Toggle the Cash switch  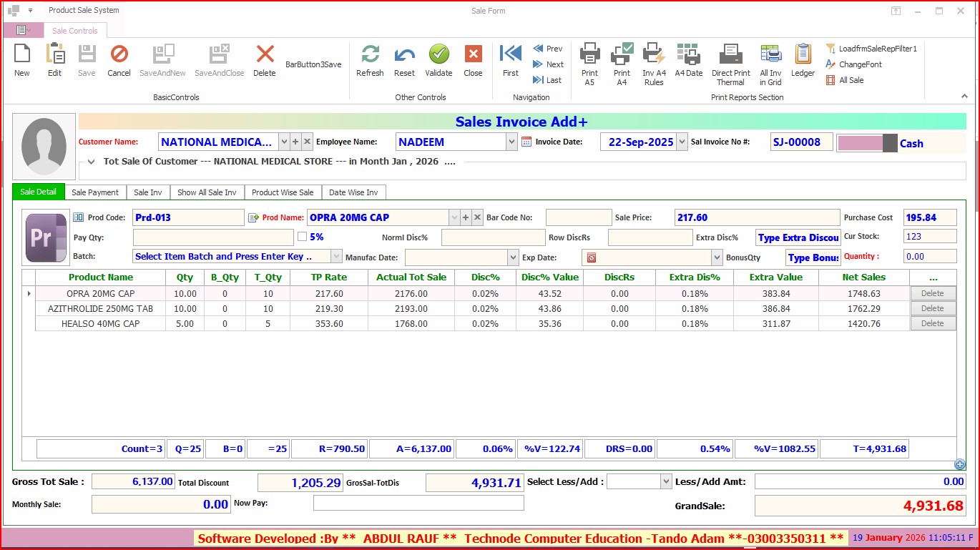(867, 143)
